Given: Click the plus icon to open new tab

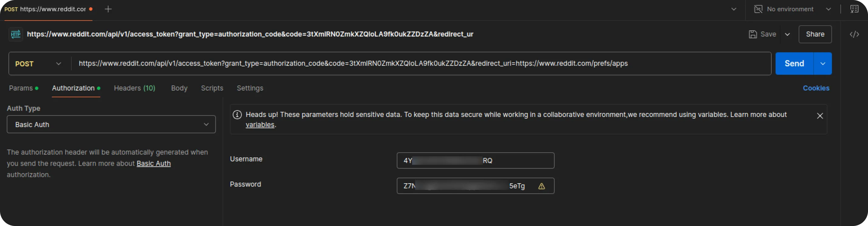Looking at the screenshot, I should point(108,9).
